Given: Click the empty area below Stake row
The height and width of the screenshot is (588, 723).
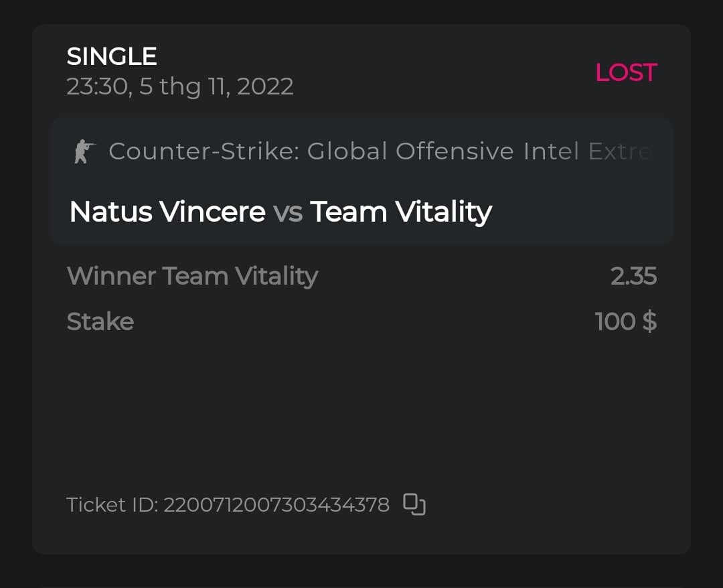Looking at the screenshot, I should click(x=361, y=409).
